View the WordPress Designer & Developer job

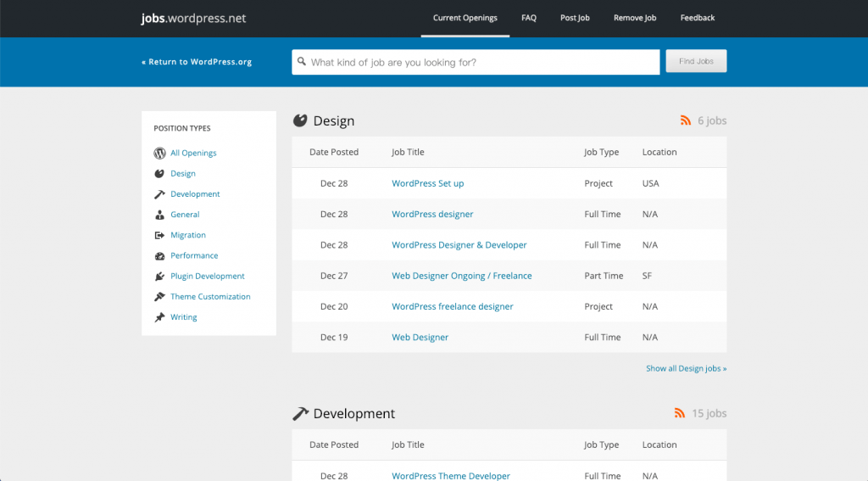[459, 245]
